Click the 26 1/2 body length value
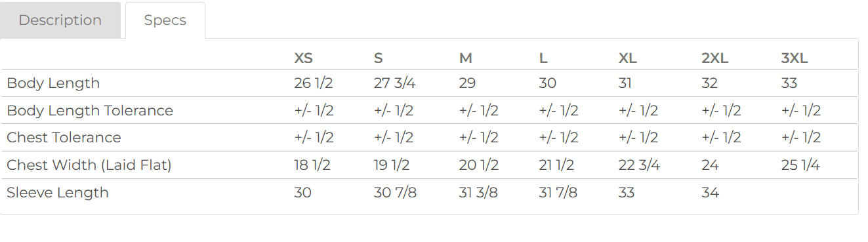Image resolution: width=868 pixels, height=242 pixels. click(314, 83)
